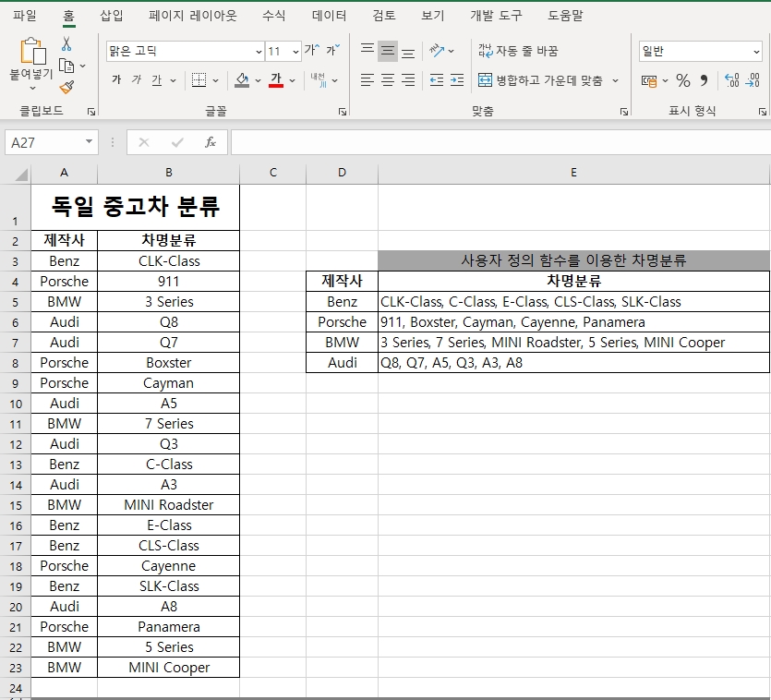Screen dimensions: 771x700
Task: Switch to the 삽입 (Insert) tab
Action: [x=112, y=16]
